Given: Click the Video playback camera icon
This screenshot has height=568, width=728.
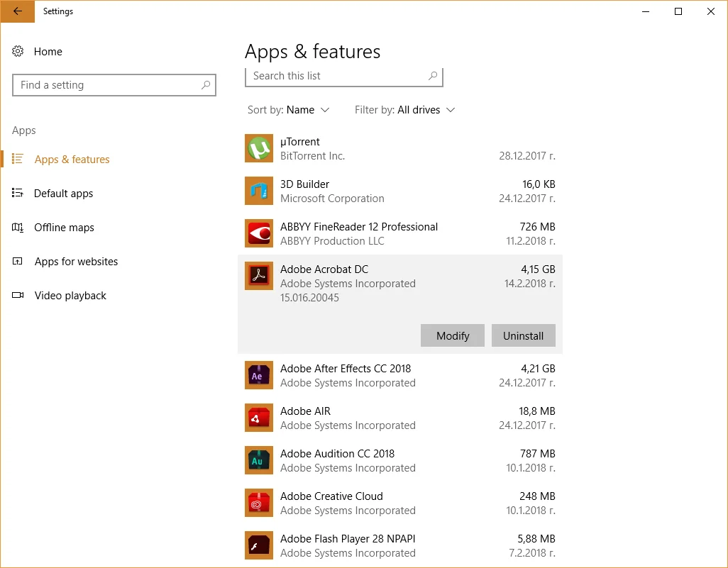Looking at the screenshot, I should point(18,295).
